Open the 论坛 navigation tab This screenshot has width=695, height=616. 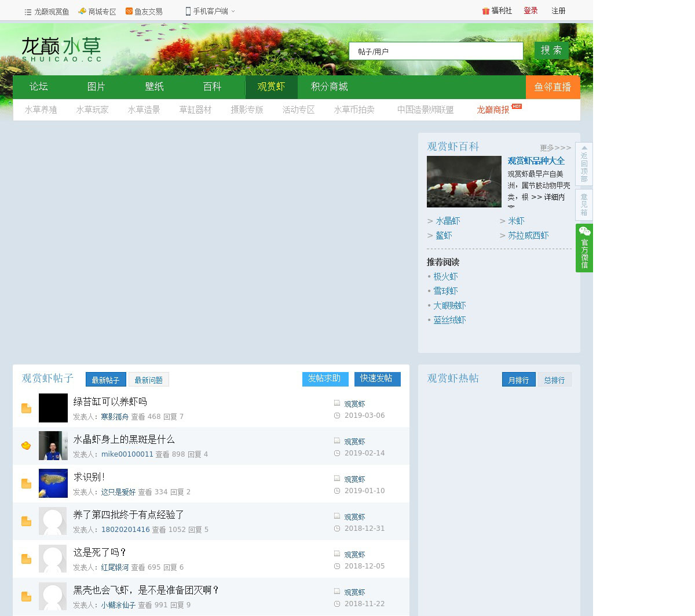click(x=39, y=87)
